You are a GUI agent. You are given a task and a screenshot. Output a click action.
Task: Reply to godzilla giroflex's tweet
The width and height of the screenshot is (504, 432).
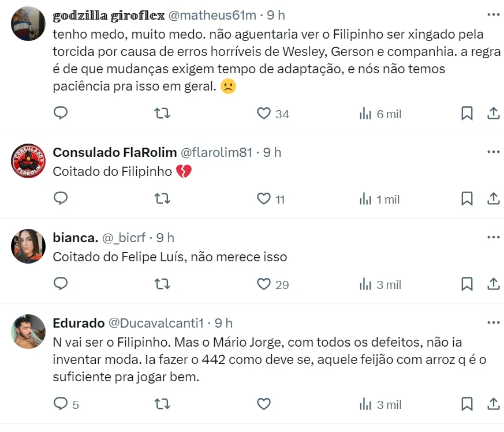click(x=61, y=114)
